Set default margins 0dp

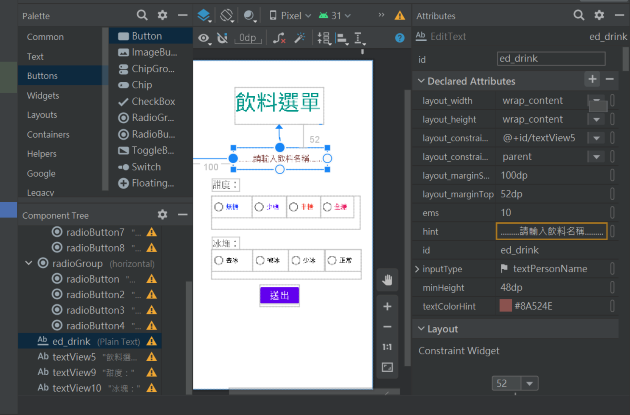point(248,38)
